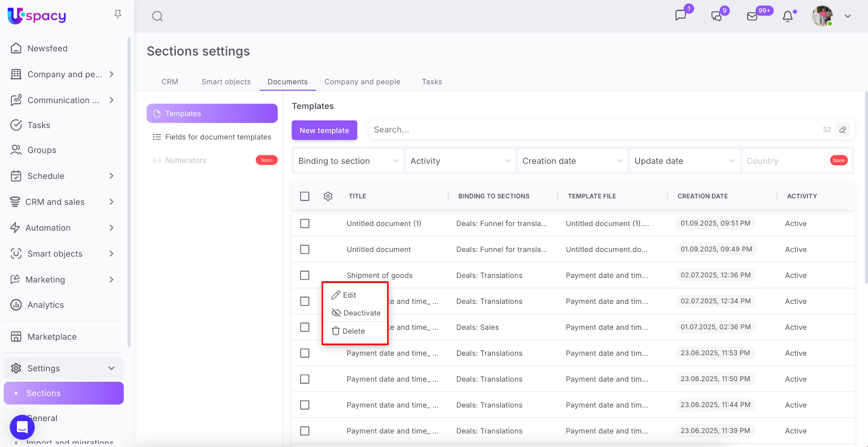
Task: Pin the sidebar with the pin icon
Action: tap(118, 14)
